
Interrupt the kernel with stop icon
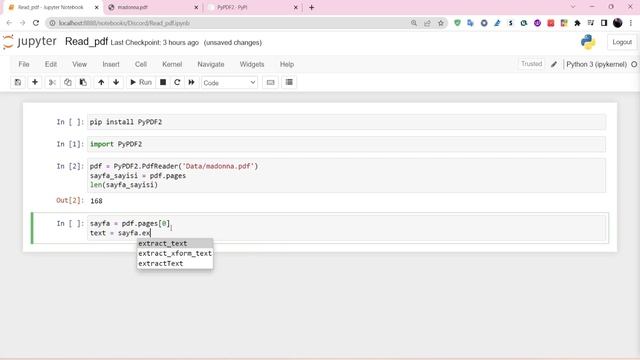click(x=163, y=82)
